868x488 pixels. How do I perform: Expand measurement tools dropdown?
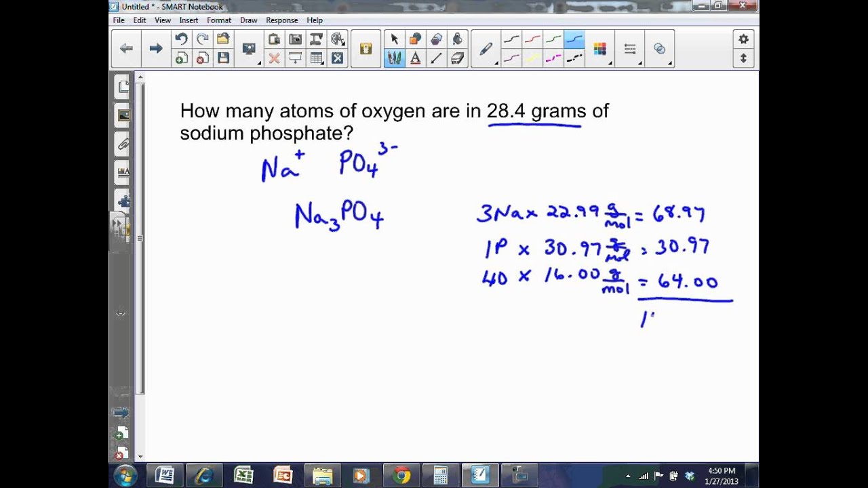337,39
